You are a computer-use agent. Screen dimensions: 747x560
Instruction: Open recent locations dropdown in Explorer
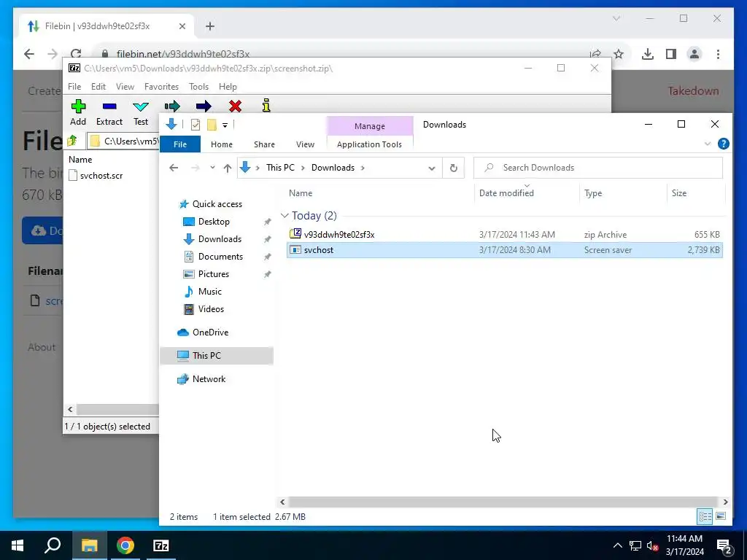click(x=212, y=168)
